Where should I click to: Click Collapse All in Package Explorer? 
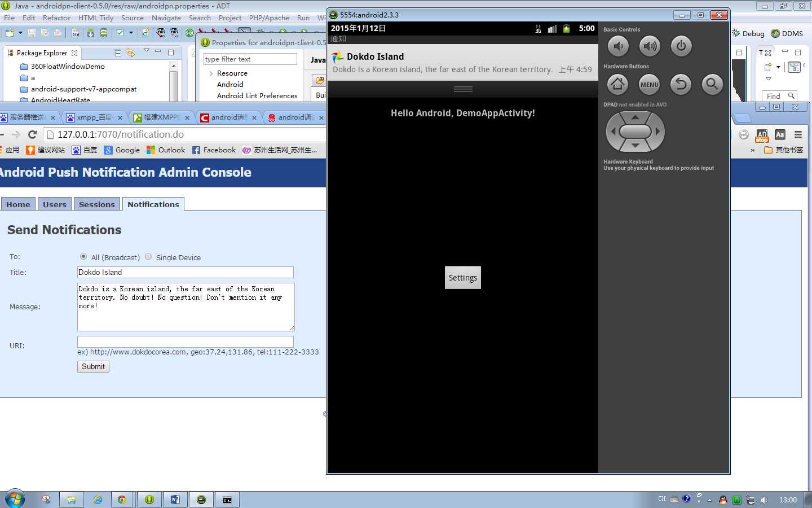coord(118,52)
